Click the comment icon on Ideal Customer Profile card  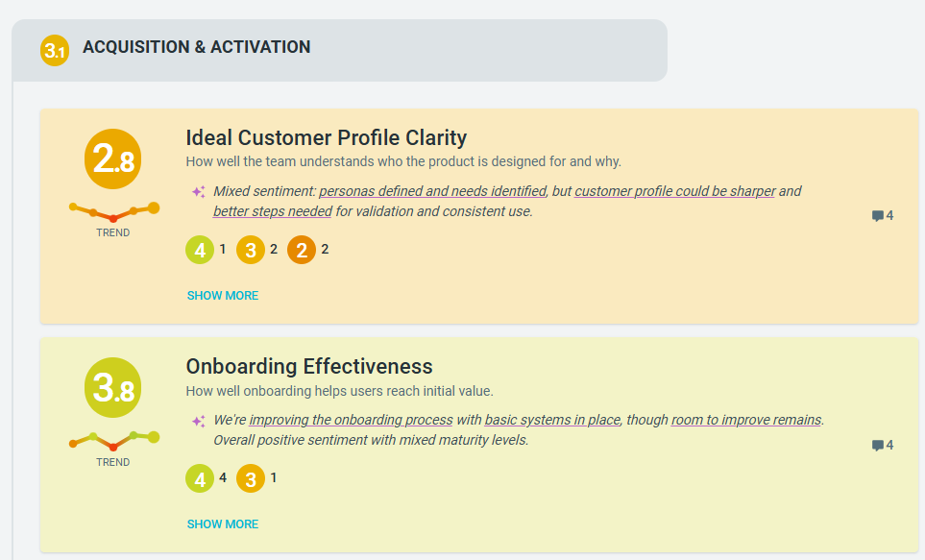click(x=878, y=216)
